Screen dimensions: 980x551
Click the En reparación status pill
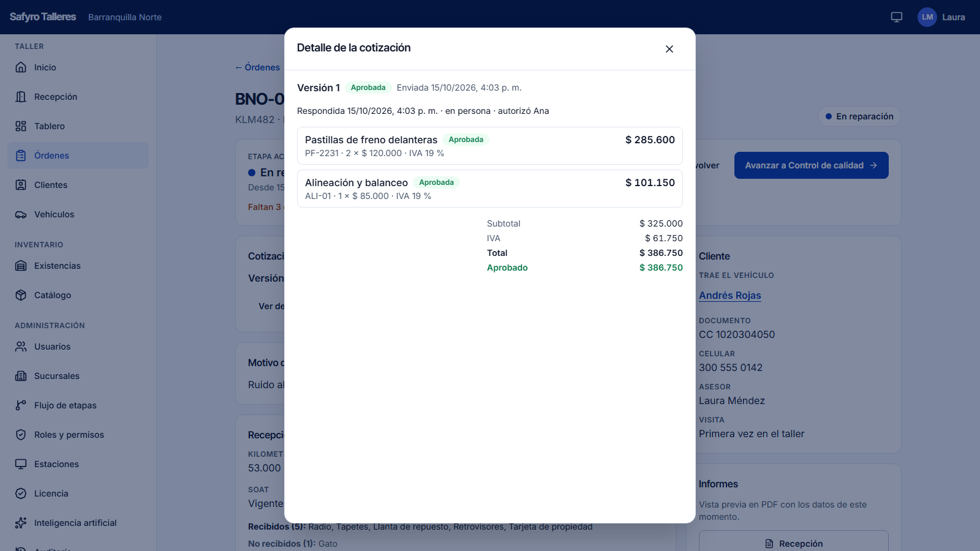pyautogui.click(x=859, y=116)
